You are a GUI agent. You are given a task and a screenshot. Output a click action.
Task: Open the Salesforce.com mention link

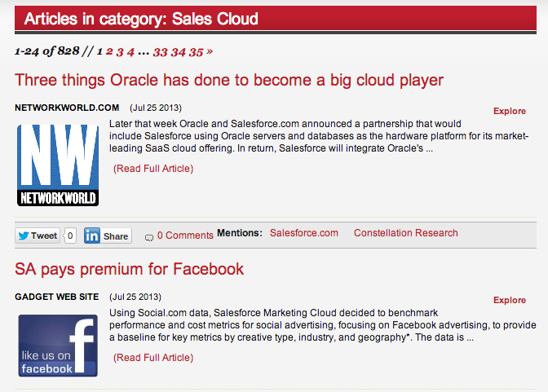pyautogui.click(x=303, y=233)
